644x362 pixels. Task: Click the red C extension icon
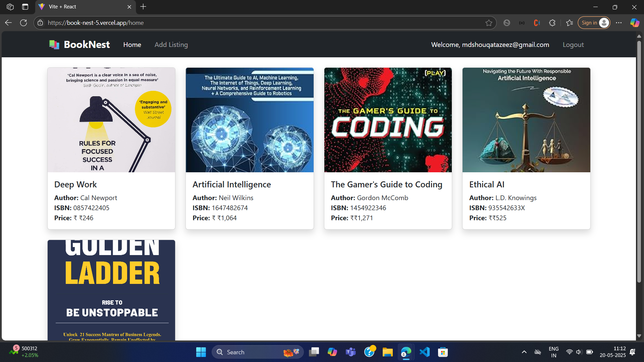tap(537, 23)
